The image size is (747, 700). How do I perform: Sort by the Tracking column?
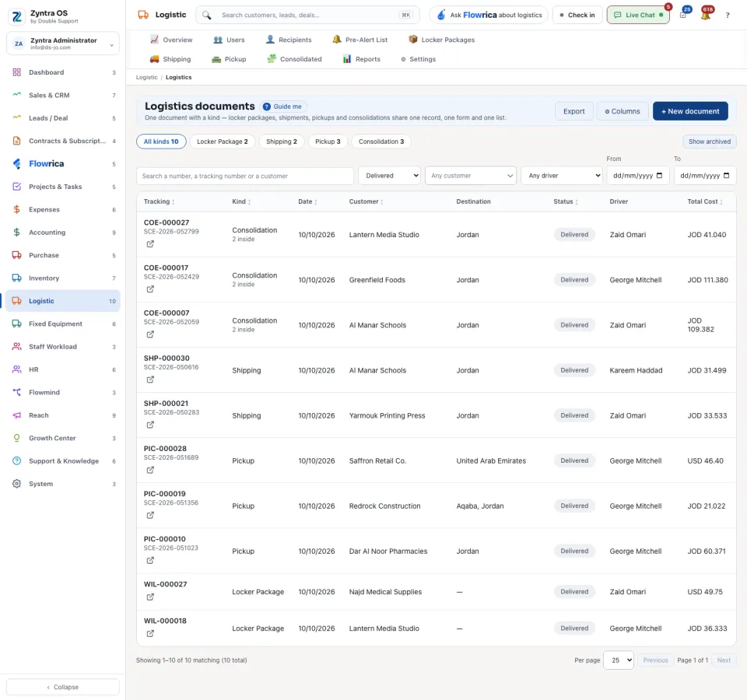[x=159, y=201]
